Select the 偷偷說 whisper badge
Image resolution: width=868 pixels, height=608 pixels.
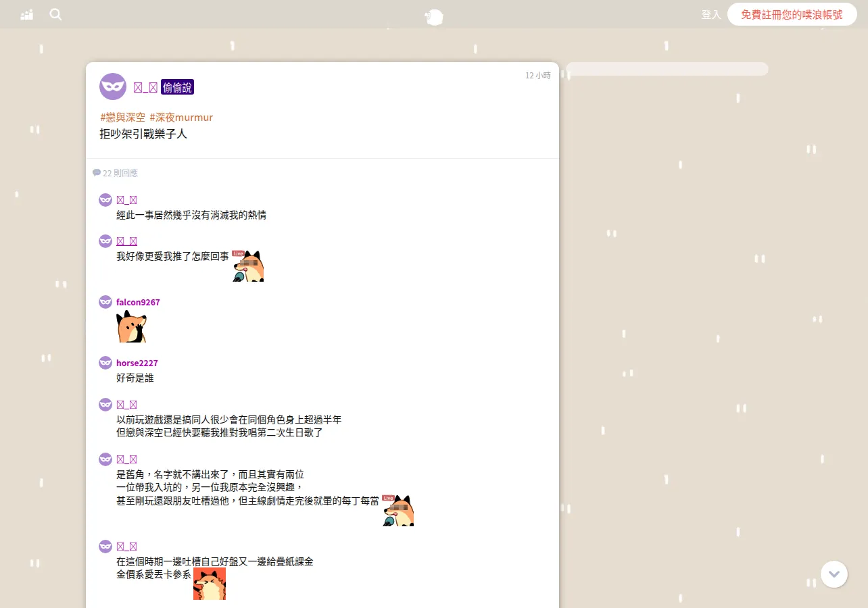click(x=178, y=87)
